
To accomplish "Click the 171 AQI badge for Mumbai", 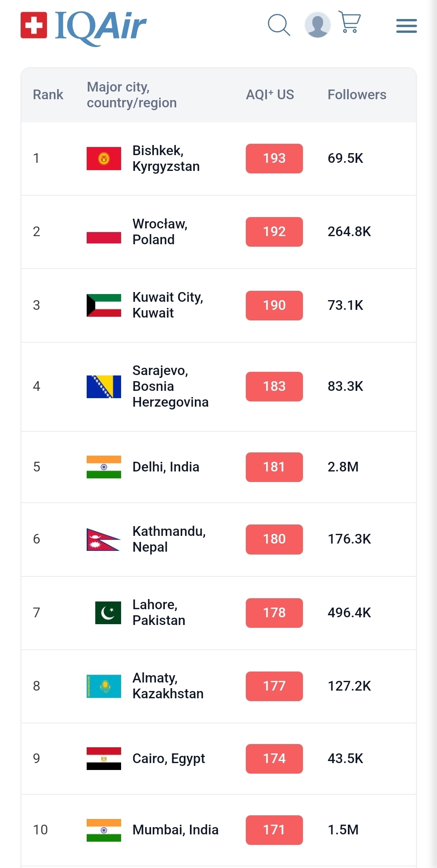I will pos(274,830).
